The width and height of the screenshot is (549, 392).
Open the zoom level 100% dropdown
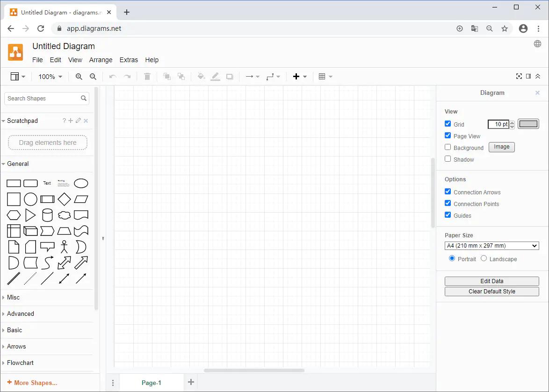[50, 77]
